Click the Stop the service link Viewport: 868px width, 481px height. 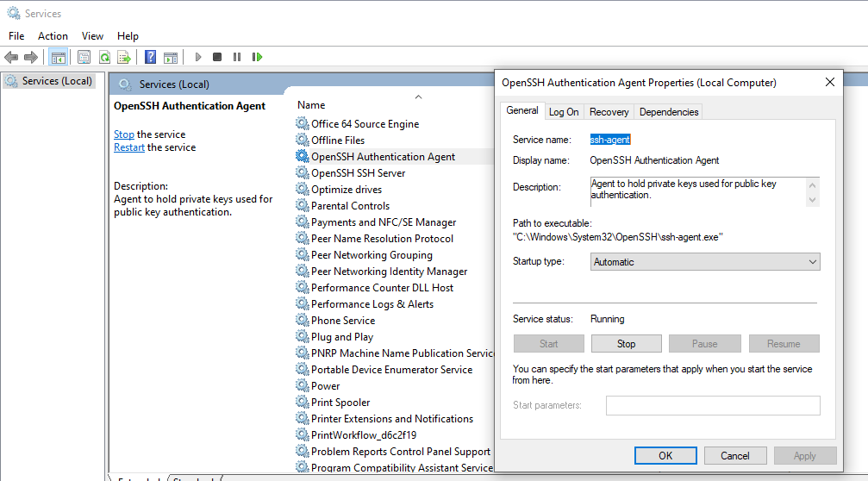click(x=124, y=134)
